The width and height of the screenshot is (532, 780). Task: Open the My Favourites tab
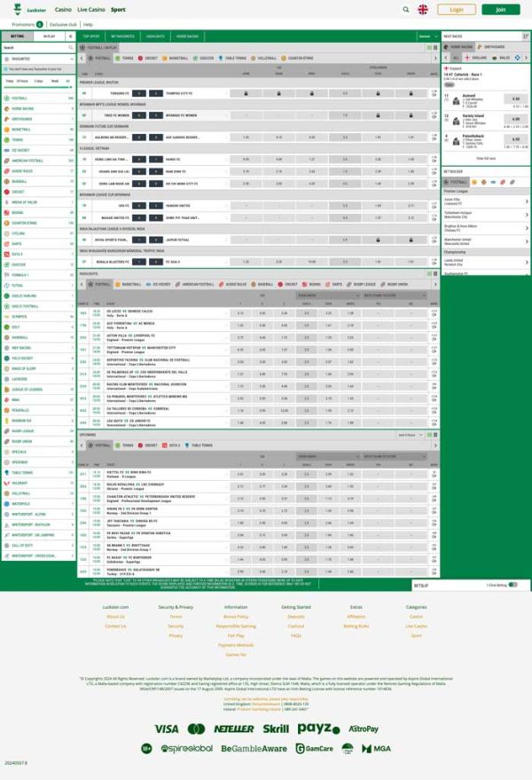pos(122,36)
